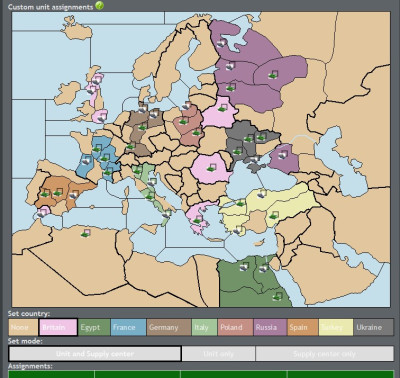Choose the Ukraine country swatch
Image resolution: width=400 pixels, height=378 pixels.
374,327
